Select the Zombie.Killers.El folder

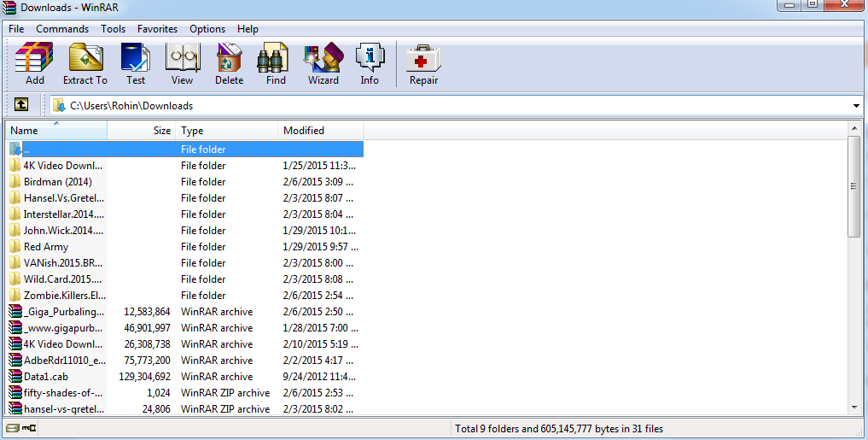(x=64, y=296)
